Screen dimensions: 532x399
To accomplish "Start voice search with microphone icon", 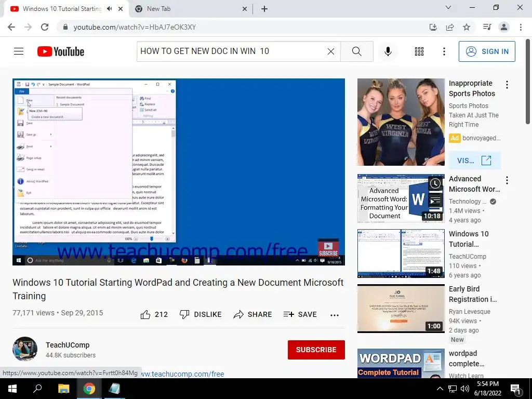I will coord(388,51).
